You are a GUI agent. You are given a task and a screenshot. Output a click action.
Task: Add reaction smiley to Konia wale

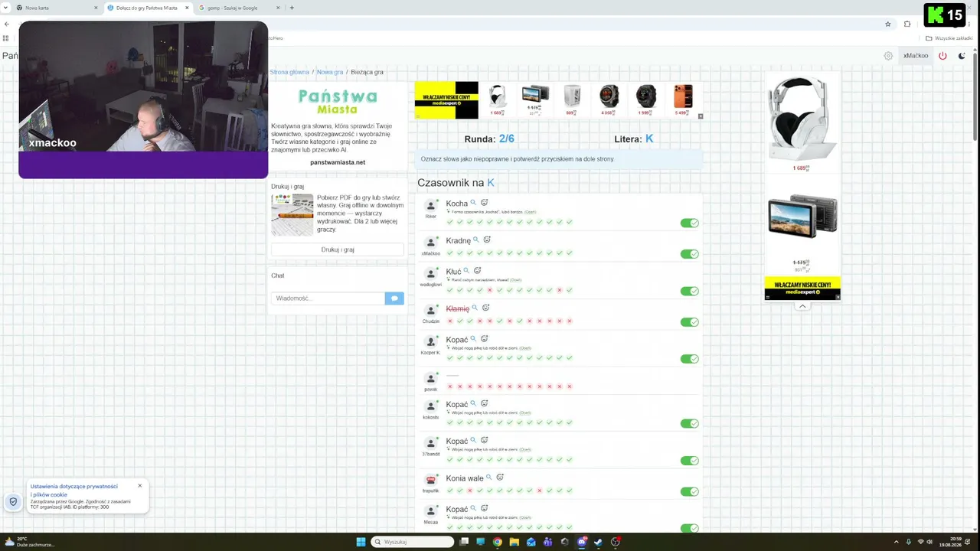[501, 478]
